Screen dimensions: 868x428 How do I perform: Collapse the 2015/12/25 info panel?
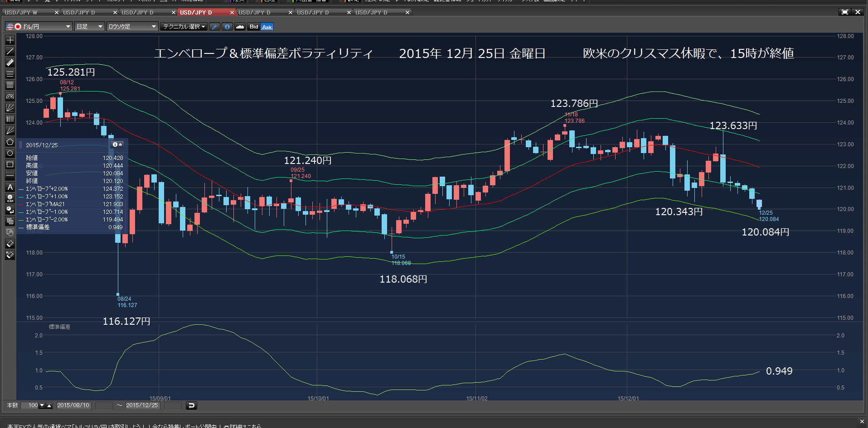coord(117,144)
